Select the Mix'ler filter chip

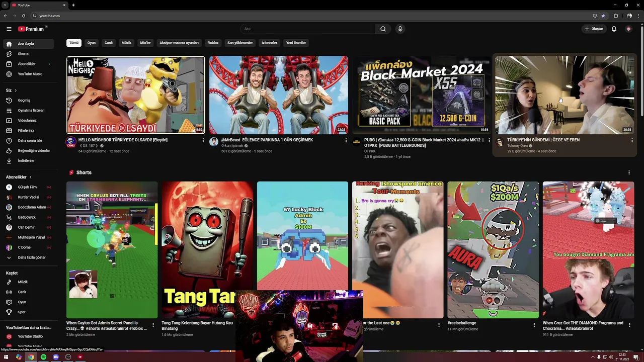(x=145, y=43)
